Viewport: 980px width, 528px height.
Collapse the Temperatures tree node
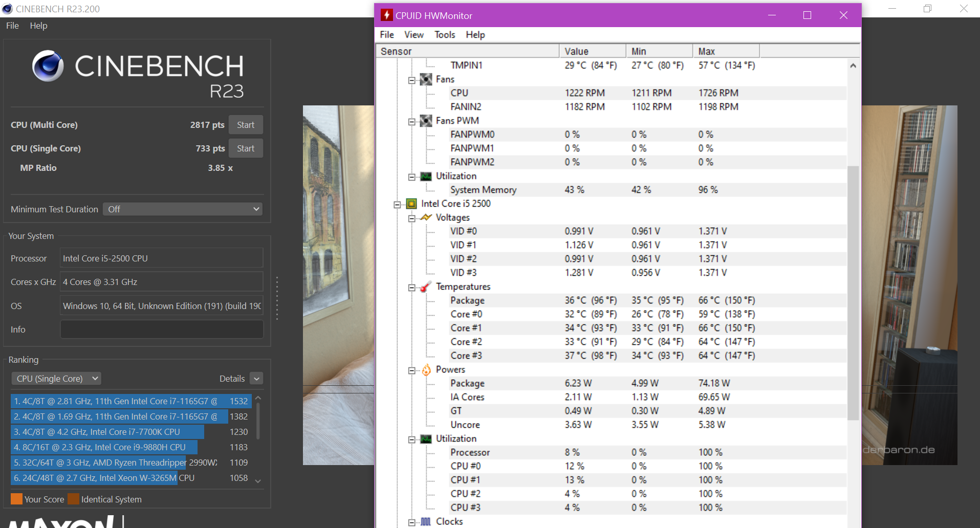click(411, 288)
